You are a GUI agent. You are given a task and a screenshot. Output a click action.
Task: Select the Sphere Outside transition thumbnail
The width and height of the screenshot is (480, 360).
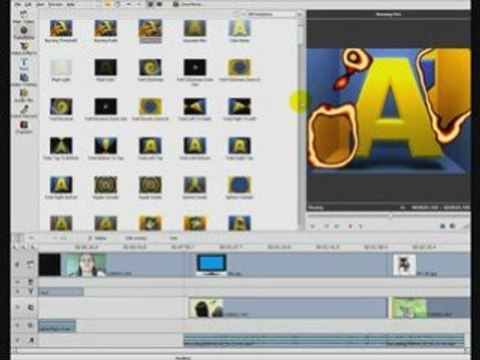tap(239, 185)
